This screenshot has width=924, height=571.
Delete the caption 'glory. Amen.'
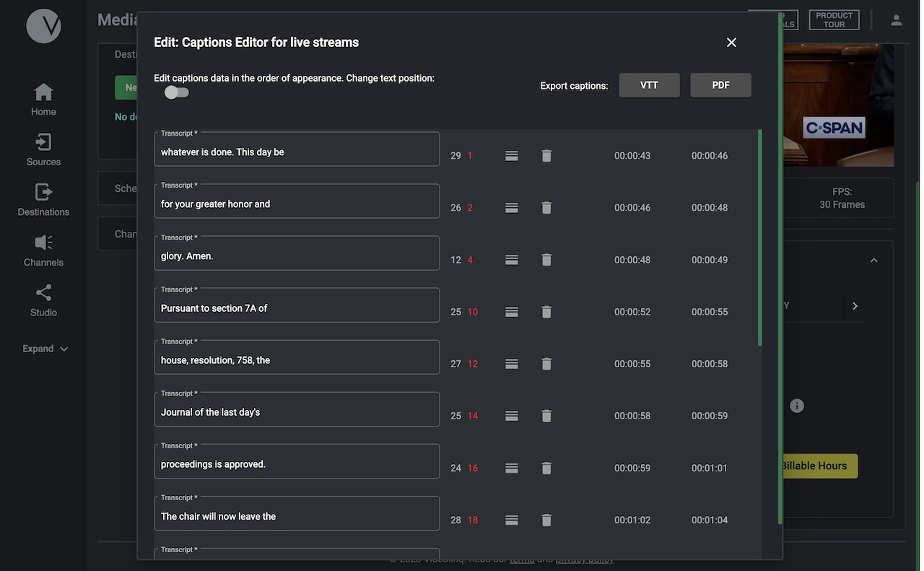click(x=546, y=258)
